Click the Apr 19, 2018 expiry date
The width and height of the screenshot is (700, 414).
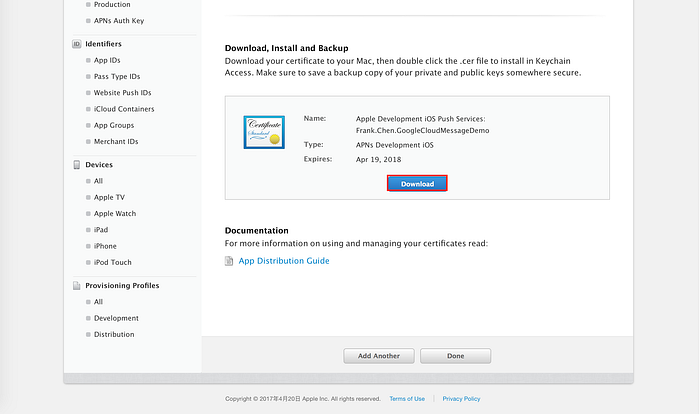coord(379,159)
